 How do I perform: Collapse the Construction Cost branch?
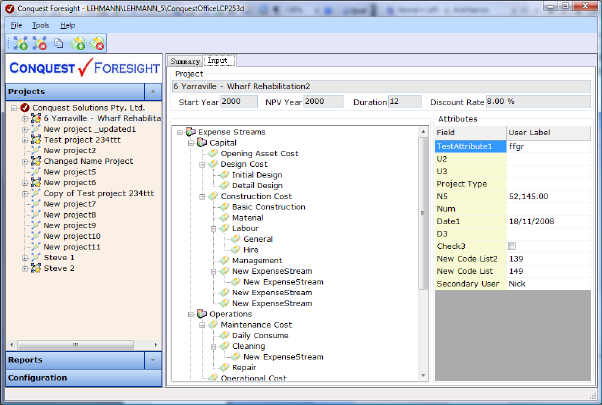tap(202, 197)
